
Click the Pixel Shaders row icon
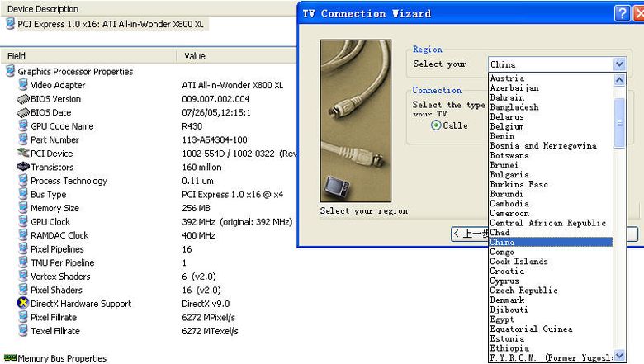23,290
